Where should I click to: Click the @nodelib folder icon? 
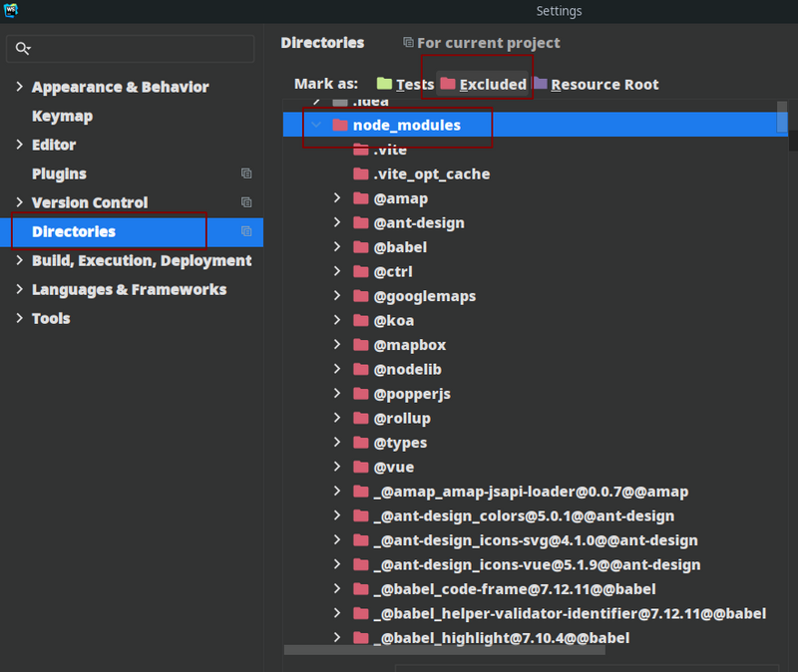pyautogui.click(x=361, y=369)
